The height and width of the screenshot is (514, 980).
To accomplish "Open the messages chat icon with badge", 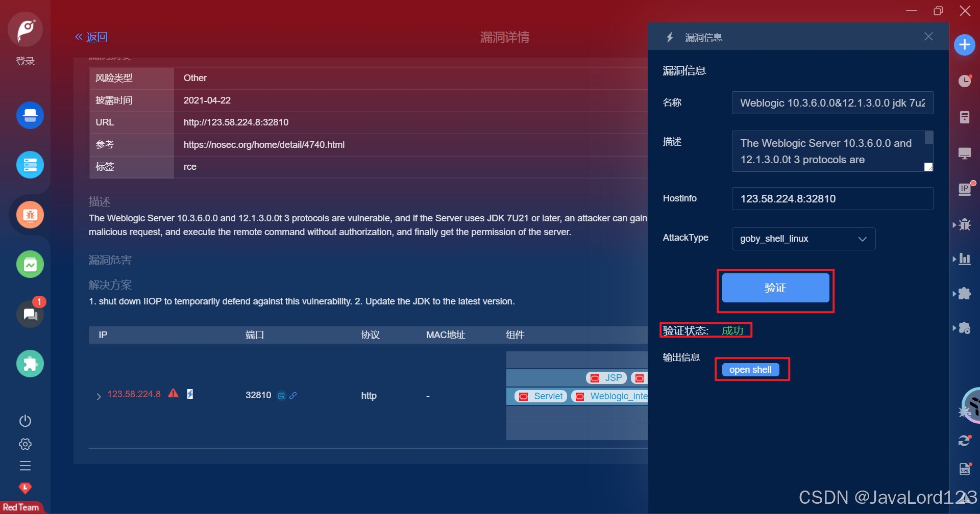I will (x=30, y=314).
